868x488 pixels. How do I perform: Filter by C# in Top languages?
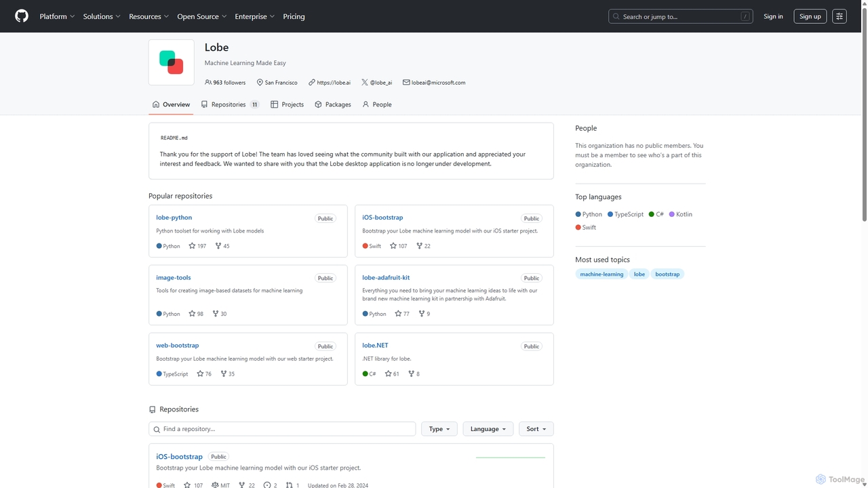click(656, 214)
